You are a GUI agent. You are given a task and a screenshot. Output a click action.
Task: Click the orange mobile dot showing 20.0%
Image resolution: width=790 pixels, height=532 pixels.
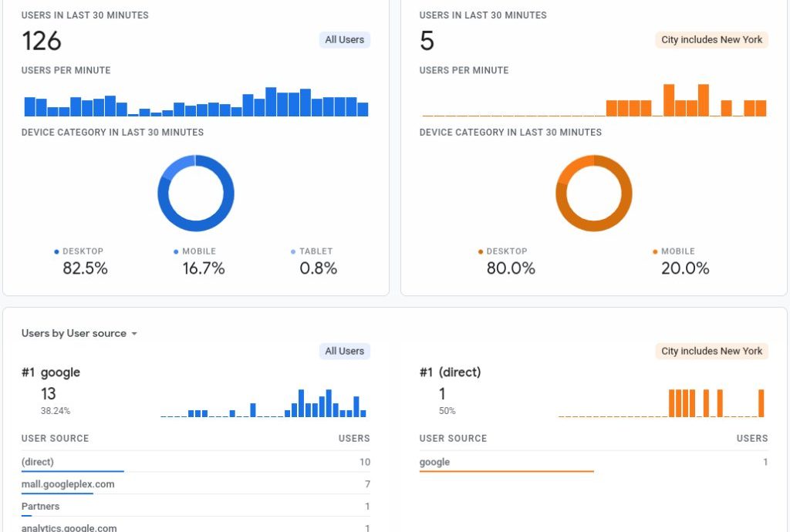coord(655,252)
